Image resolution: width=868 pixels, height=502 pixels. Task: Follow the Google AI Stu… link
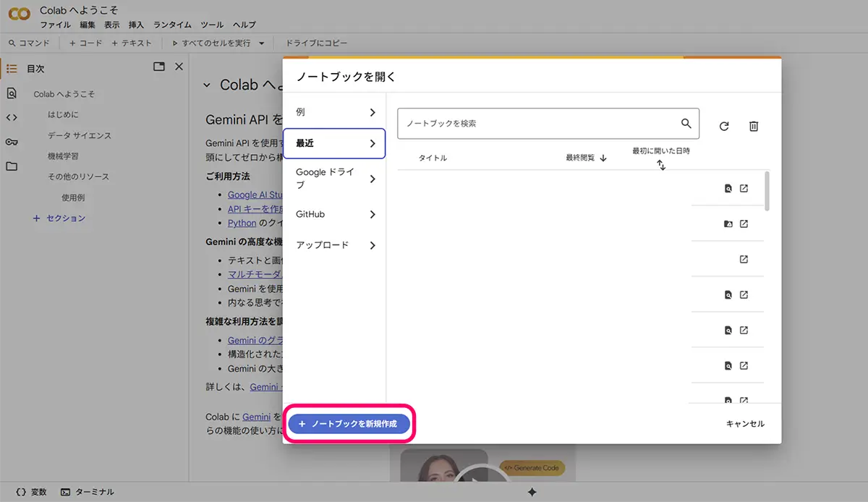pyautogui.click(x=255, y=195)
